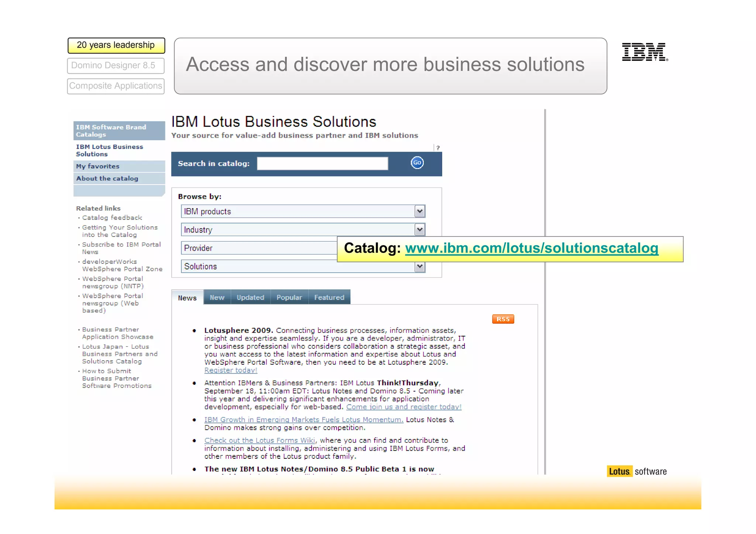The image size is (756, 534).
Task: Click the Lotus Notes/Domino 8.5 Public Beta headline
Action: pos(319,469)
